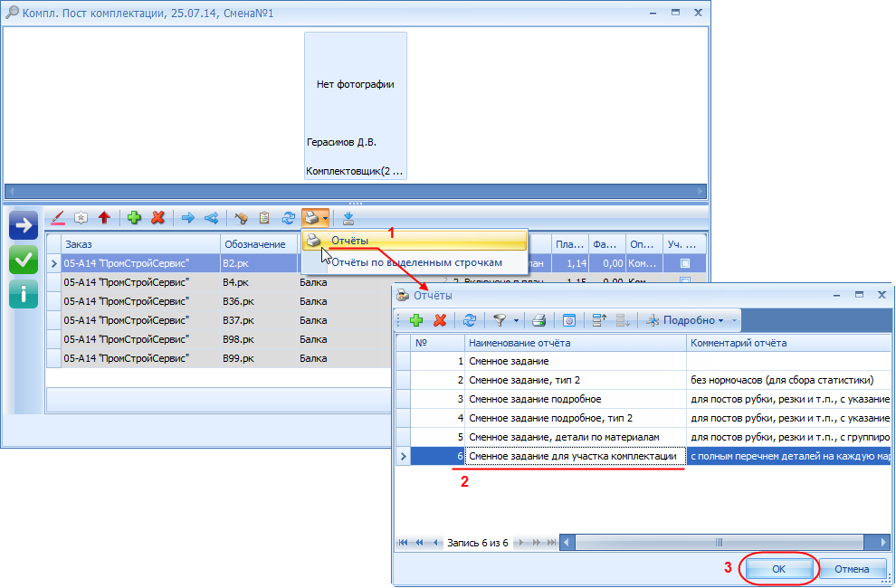Choose Отчёты from the printer menu

[x=415, y=241]
